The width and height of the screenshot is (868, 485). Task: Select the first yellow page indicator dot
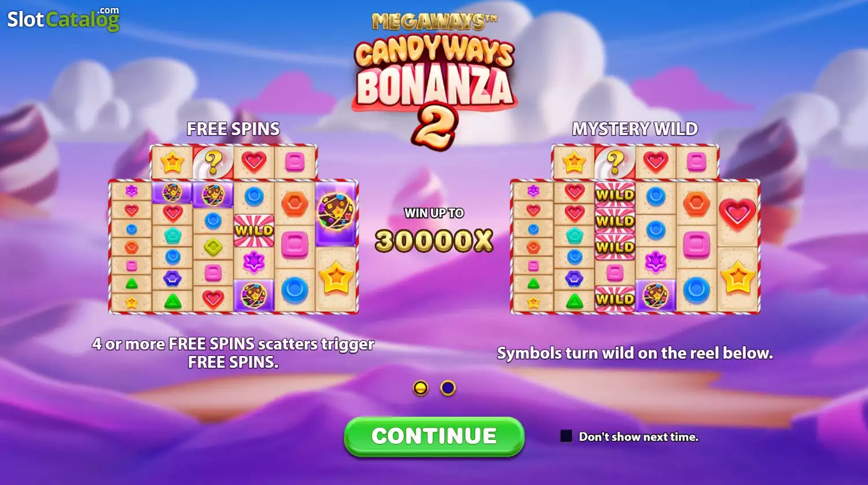421,388
